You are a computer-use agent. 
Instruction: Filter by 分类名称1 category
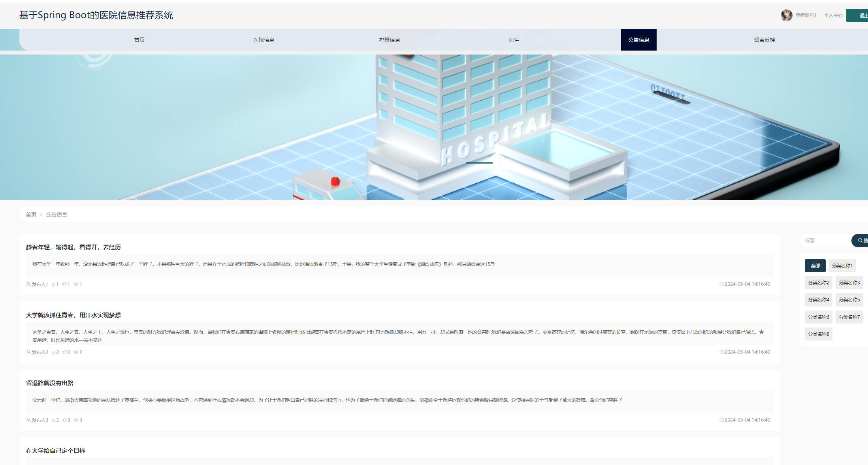pos(842,266)
